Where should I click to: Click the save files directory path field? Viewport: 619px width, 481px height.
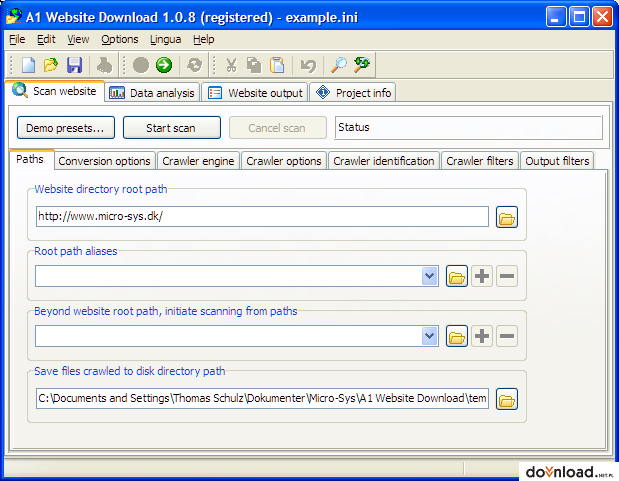point(262,398)
